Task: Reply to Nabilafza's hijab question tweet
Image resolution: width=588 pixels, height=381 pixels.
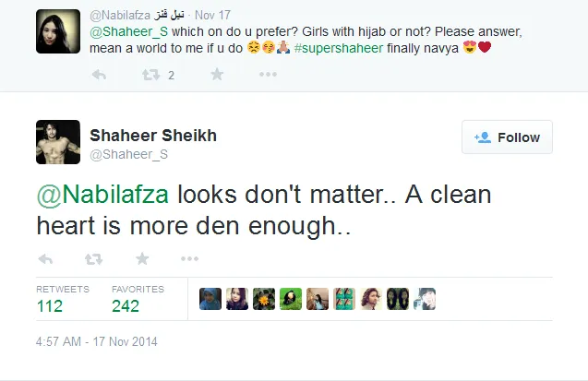Action: click(98, 76)
